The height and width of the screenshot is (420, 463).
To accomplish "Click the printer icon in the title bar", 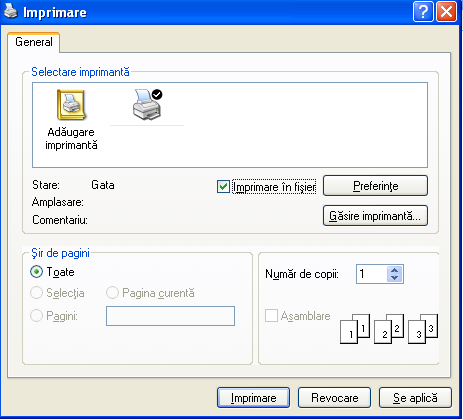I will (x=10, y=12).
